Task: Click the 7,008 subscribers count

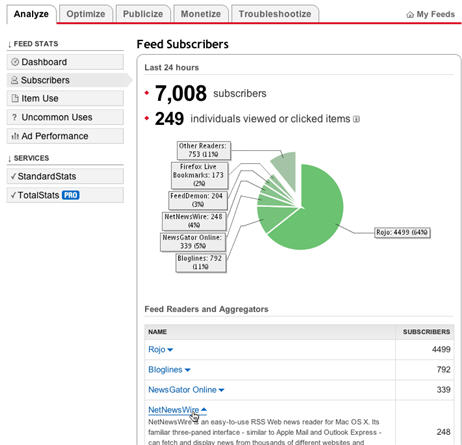Action: pyautogui.click(x=181, y=93)
